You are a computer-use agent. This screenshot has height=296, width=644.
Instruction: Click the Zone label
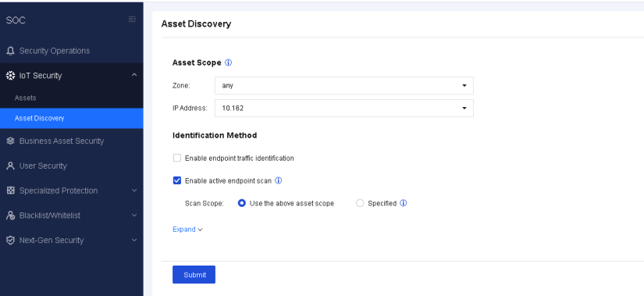pyautogui.click(x=181, y=85)
